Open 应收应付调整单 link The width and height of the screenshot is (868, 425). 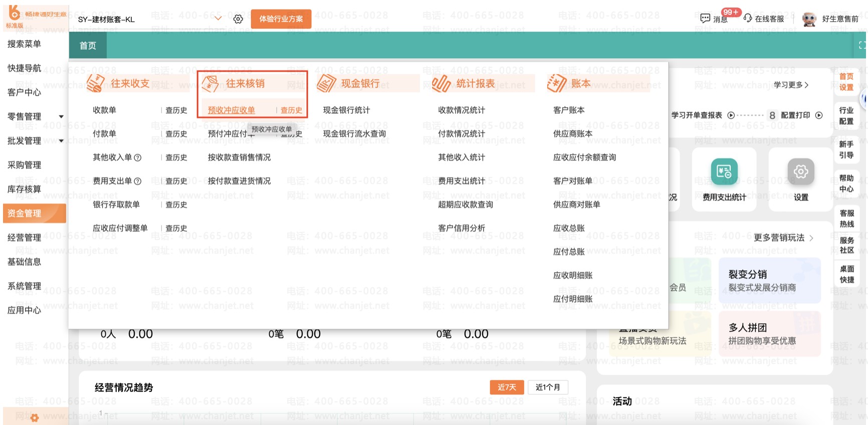coord(120,228)
